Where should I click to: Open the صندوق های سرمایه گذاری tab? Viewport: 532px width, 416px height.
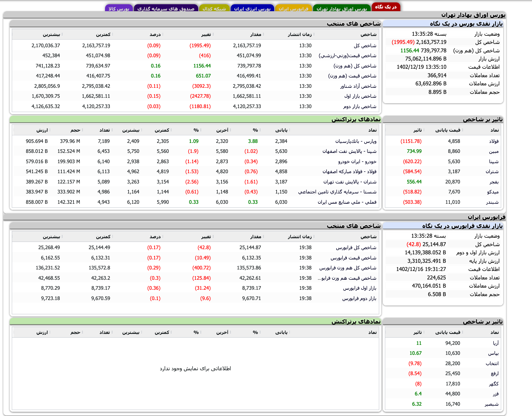(166, 8)
